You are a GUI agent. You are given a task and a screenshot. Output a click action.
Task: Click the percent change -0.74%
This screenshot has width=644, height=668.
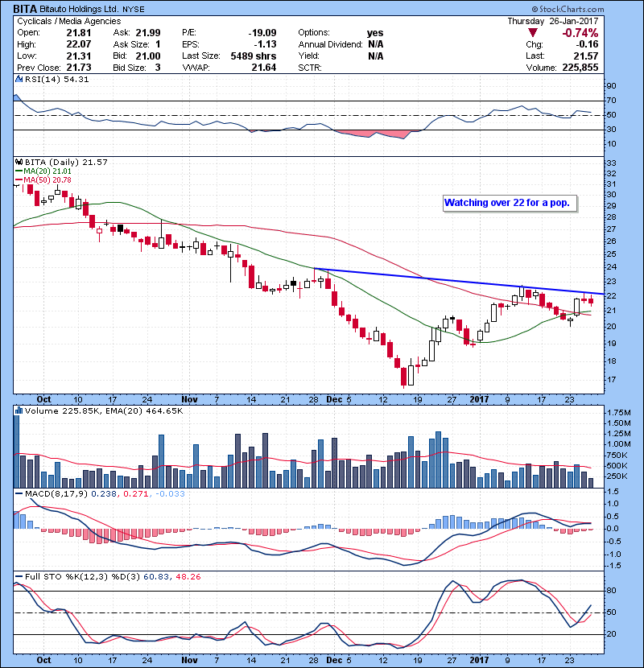pos(580,33)
